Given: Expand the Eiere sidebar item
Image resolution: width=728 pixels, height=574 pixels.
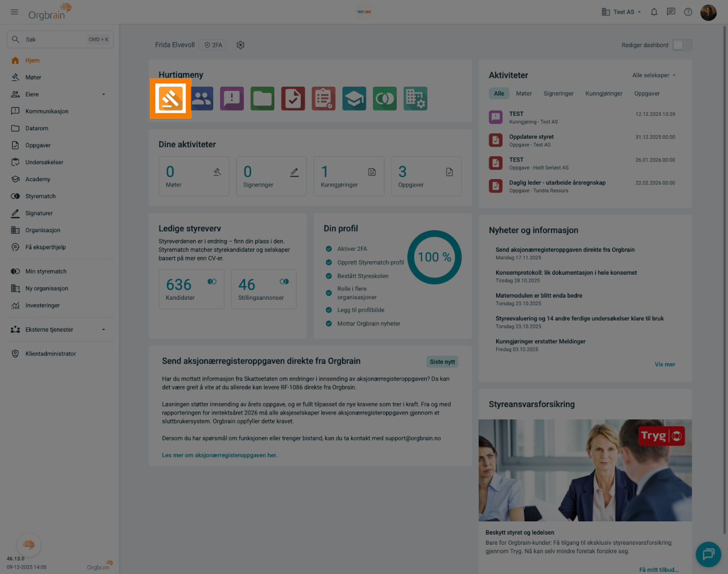Looking at the screenshot, I should click(x=60, y=94).
